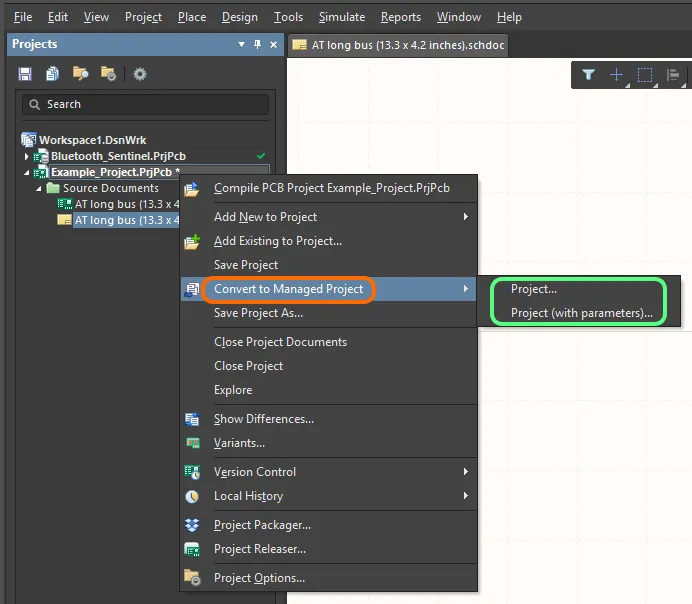The height and width of the screenshot is (604, 692).
Task: Choose Project (with parameters)... option
Action: click(x=581, y=313)
